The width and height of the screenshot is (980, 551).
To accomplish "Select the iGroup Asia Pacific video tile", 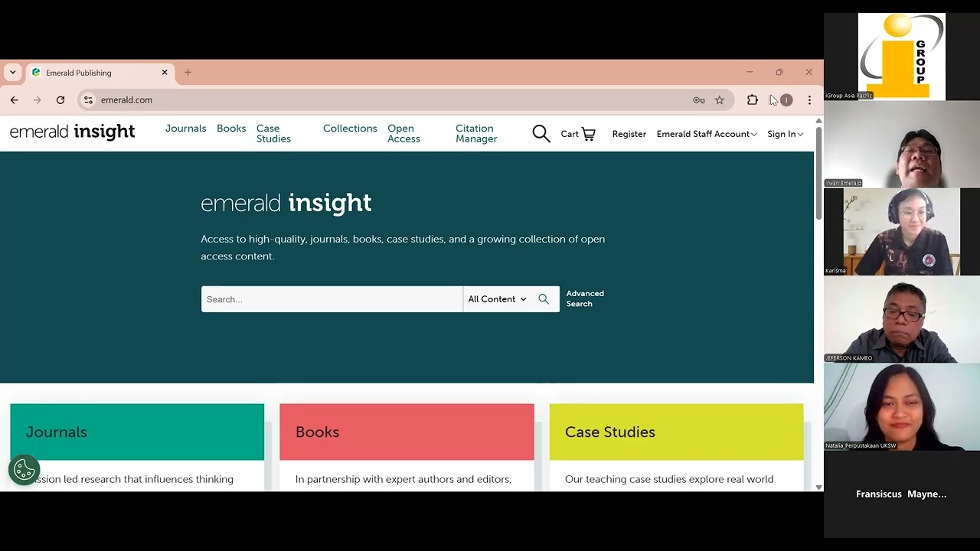I will [x=902, y=57].
